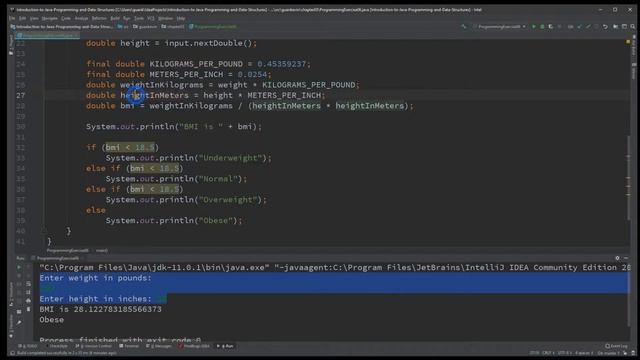640x360 pixels.
Task: Open the Run tool window tab at bottom
Action: click(x=225, y=346)
